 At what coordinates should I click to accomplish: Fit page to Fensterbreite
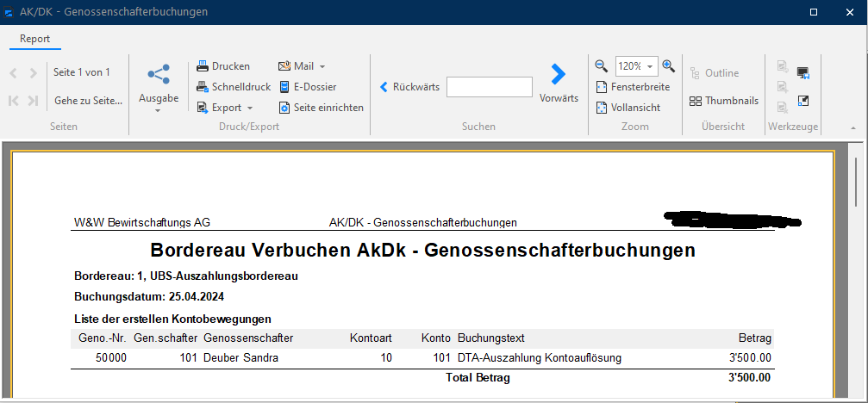point(633,87)
